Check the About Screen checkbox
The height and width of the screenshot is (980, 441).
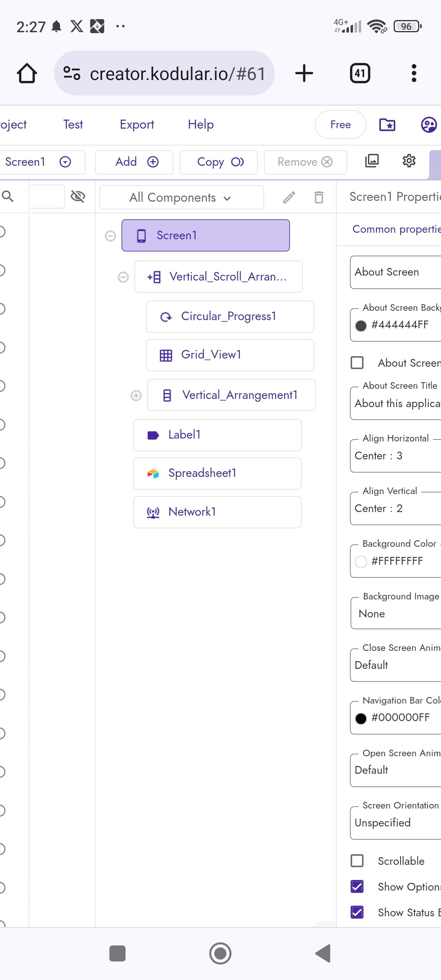click(x=357, y=363)
